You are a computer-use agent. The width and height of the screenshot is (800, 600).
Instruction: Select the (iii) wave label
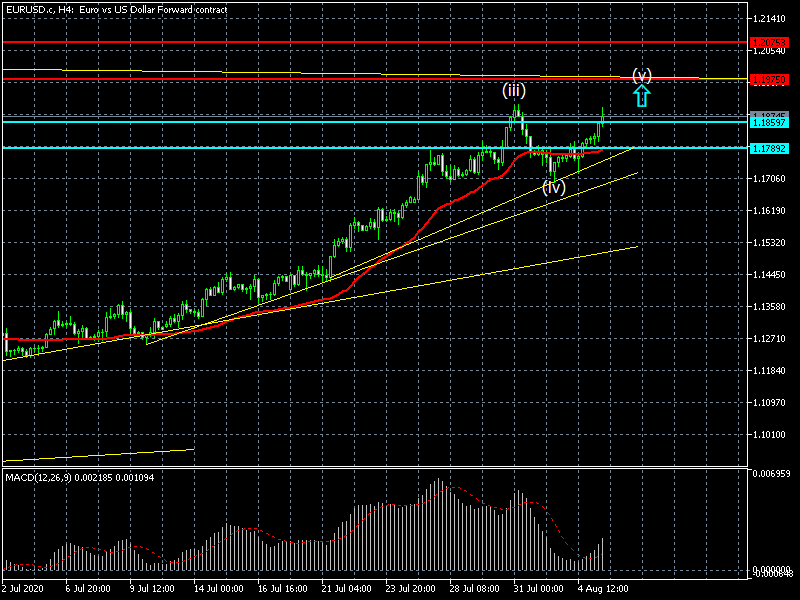[514, 90]
